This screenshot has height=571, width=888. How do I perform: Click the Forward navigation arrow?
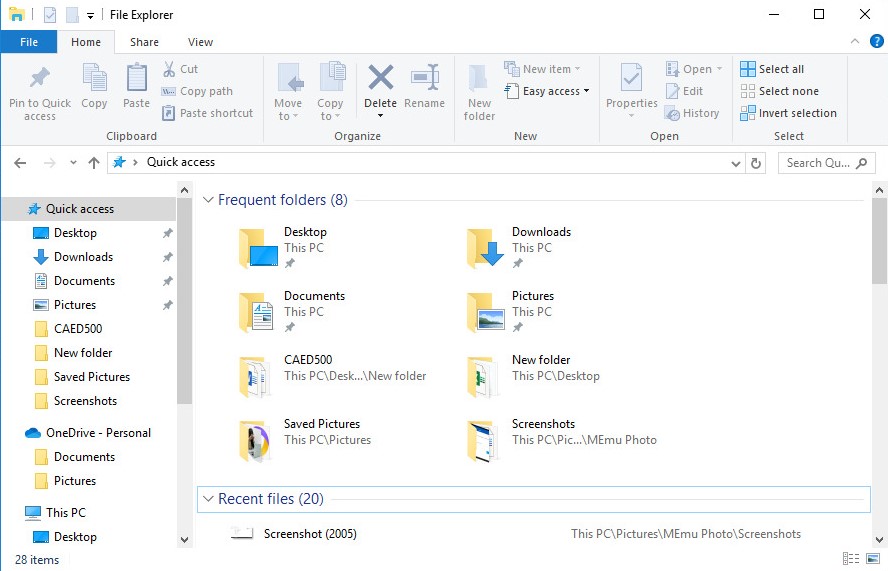50,163
